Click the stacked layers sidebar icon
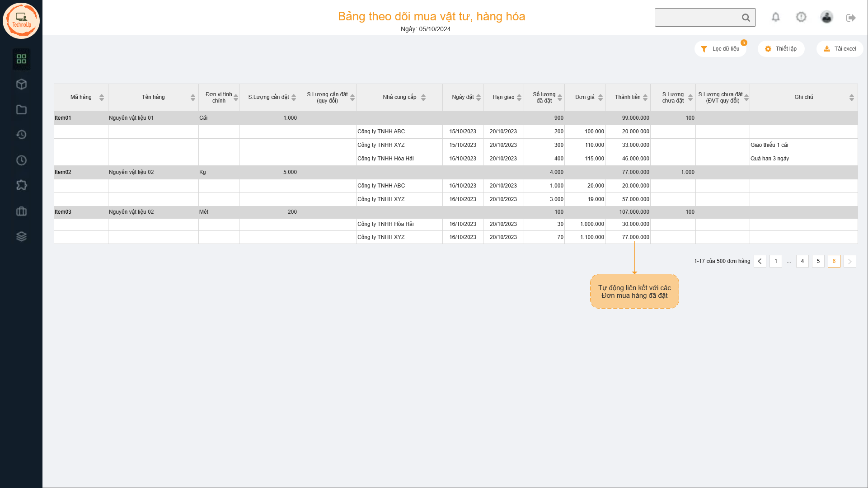Viewport: 868px width, 488px height. pos(21,236)
